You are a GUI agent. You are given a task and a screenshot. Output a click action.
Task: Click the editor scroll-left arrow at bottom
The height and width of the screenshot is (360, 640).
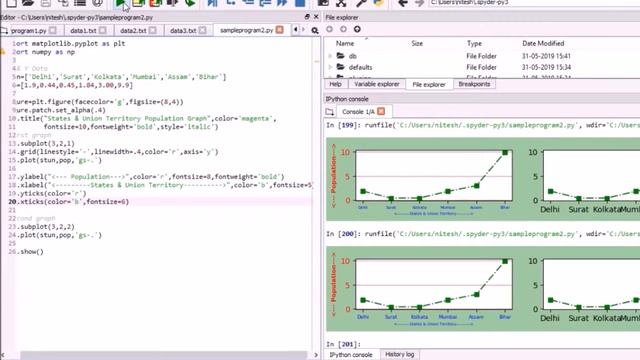3,355
